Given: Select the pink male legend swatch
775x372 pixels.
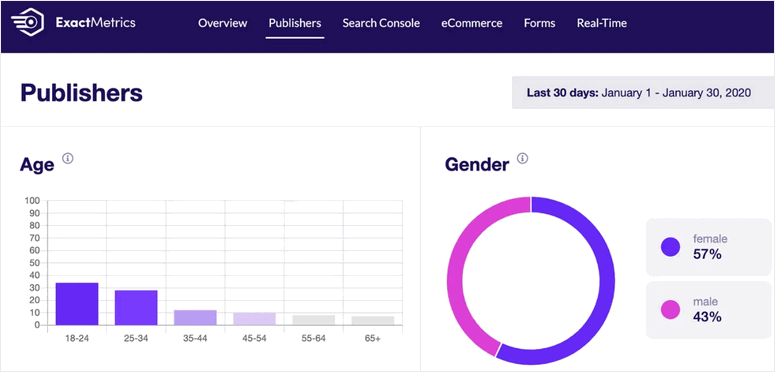Looking at the screenshot, I should [x=670, y=309].
